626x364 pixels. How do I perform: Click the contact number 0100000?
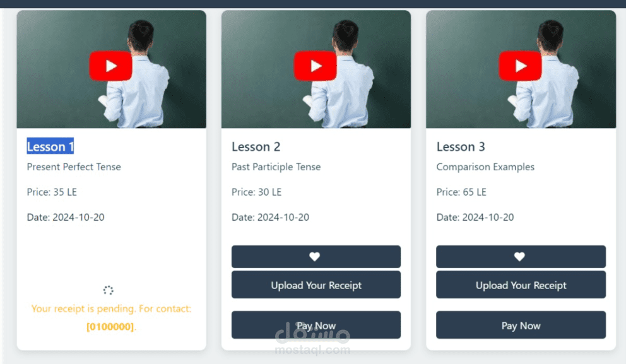(x=110, y=327)
